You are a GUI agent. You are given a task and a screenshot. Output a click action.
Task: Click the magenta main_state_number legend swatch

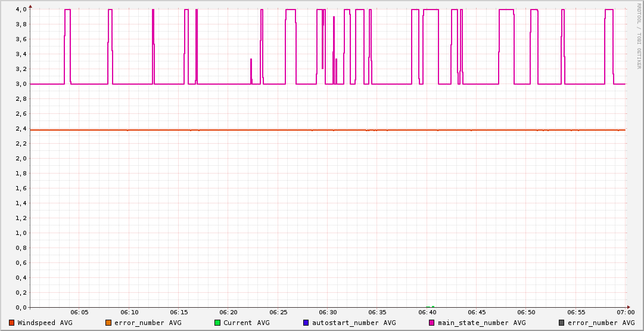point(432,323)
